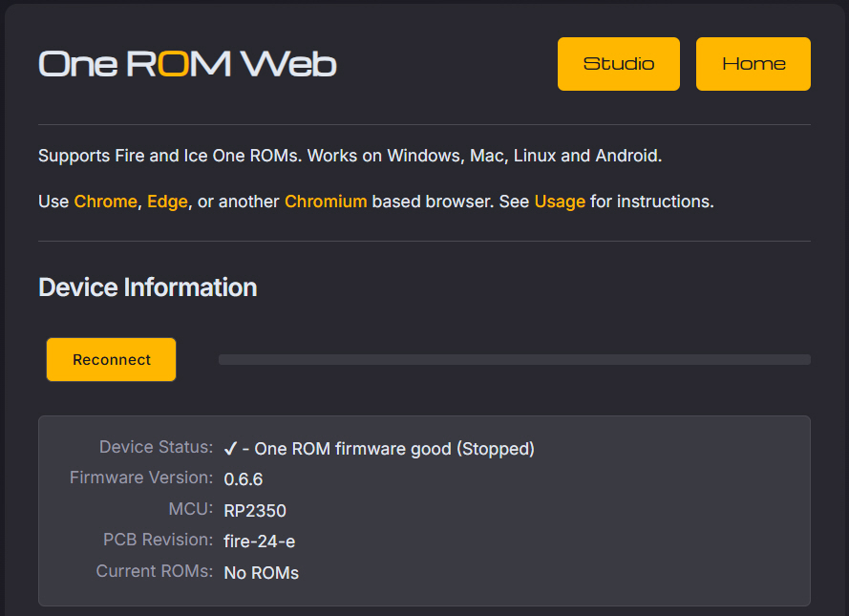
Task: Click the progress bar beside Reconnect
Action: 514,360
